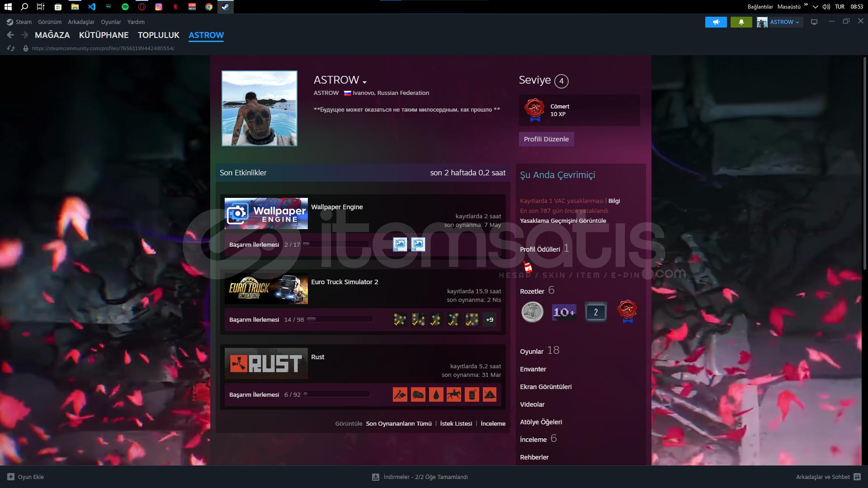Image resolution: width=868 pixels, height=488 pixels.
Task: Click the padlock icon beside the URL
Action: pyautogui.click(x=26, y=48)
